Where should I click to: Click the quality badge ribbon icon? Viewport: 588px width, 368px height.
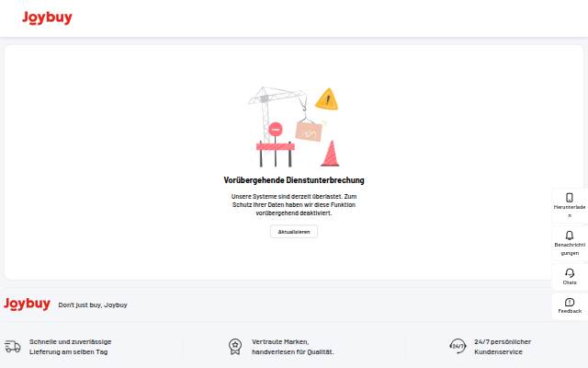[x=235, y=347]
